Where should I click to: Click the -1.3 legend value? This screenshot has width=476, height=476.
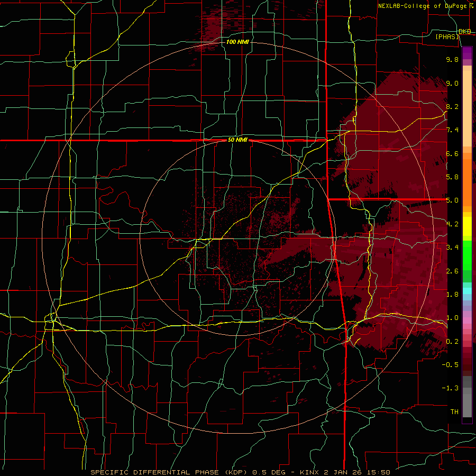[x=450, y=388]
